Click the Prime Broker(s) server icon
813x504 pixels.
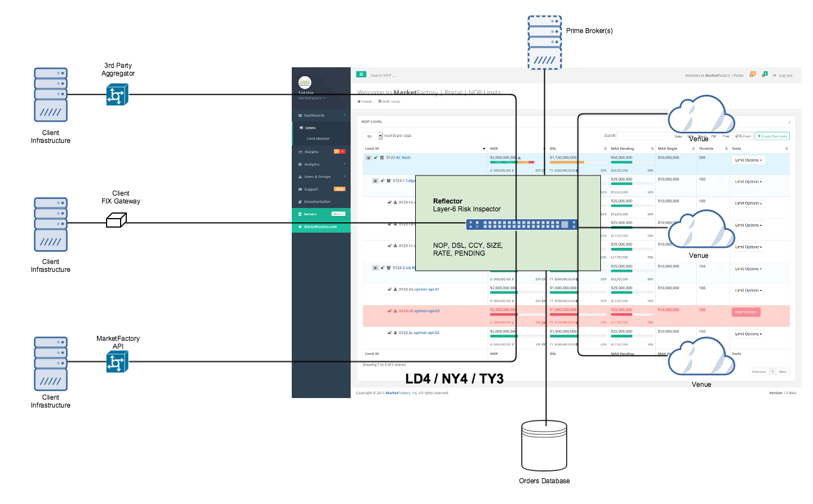[545, 43]
